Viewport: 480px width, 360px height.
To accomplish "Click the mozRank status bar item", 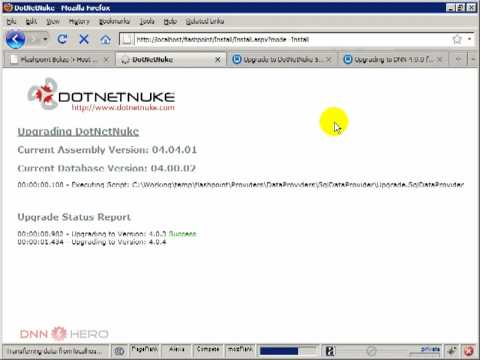I will [x=240, y=349].
